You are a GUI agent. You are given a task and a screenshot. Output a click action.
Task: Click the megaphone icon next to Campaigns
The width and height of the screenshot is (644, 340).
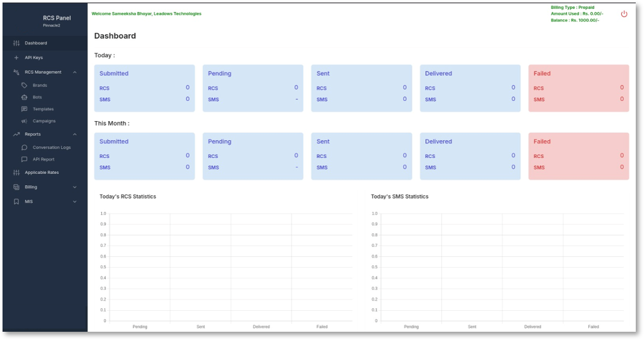(x=24, y=121)
